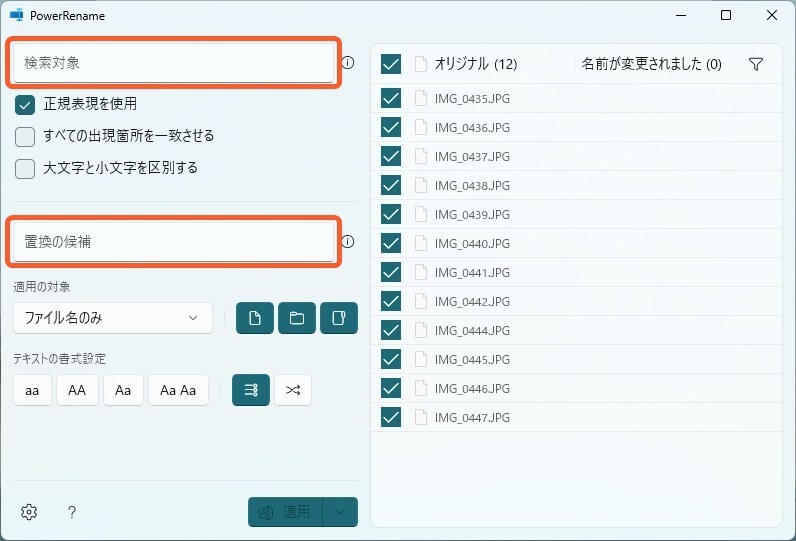Image resolution: width=796 pixels, height=541 pixels.
Task: Minimize the PowerRename window
Action: point(681,15)
